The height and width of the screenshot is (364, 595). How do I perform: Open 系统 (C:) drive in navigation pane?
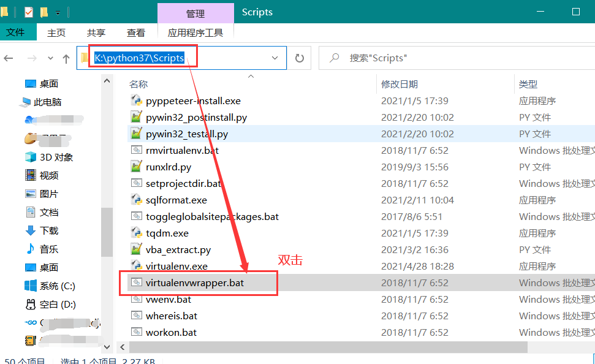tap(58, 286)
